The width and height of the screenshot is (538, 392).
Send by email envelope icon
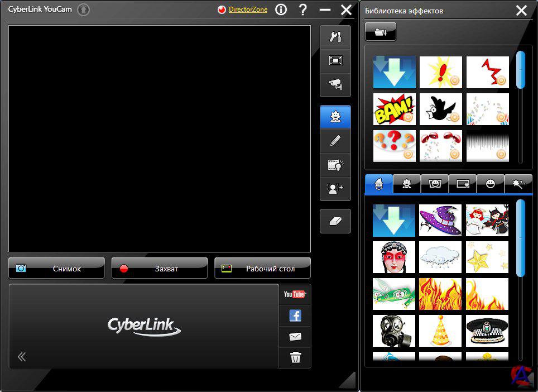pos(295,337)
